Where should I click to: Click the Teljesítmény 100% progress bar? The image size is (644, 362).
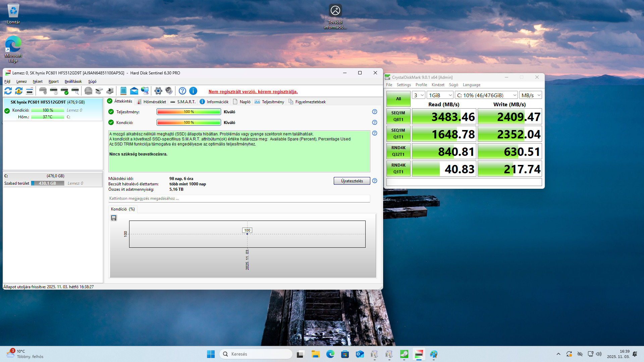[x=189, y=112]
